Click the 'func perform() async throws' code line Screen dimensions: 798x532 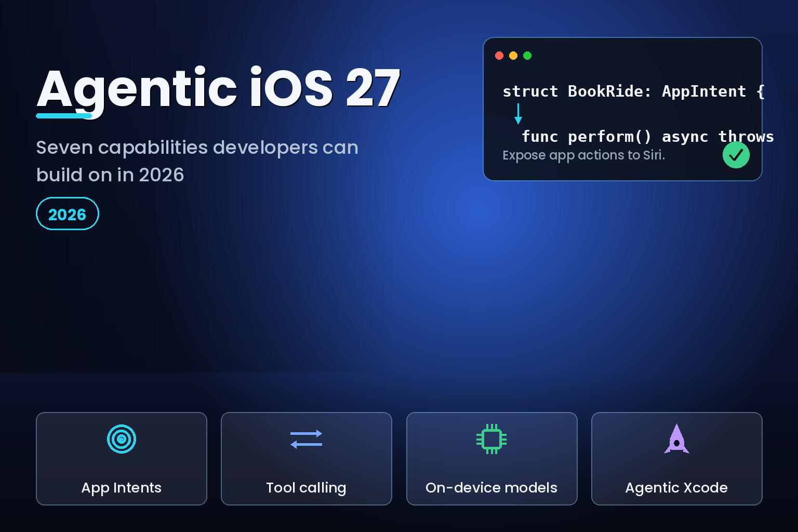[648, 137]
